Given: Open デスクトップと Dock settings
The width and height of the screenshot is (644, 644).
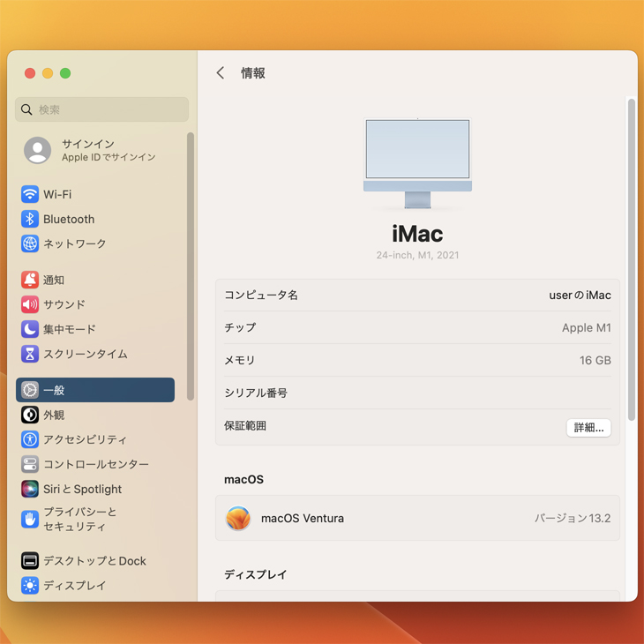Looking at the screenshot, I should tap(94, 561).
